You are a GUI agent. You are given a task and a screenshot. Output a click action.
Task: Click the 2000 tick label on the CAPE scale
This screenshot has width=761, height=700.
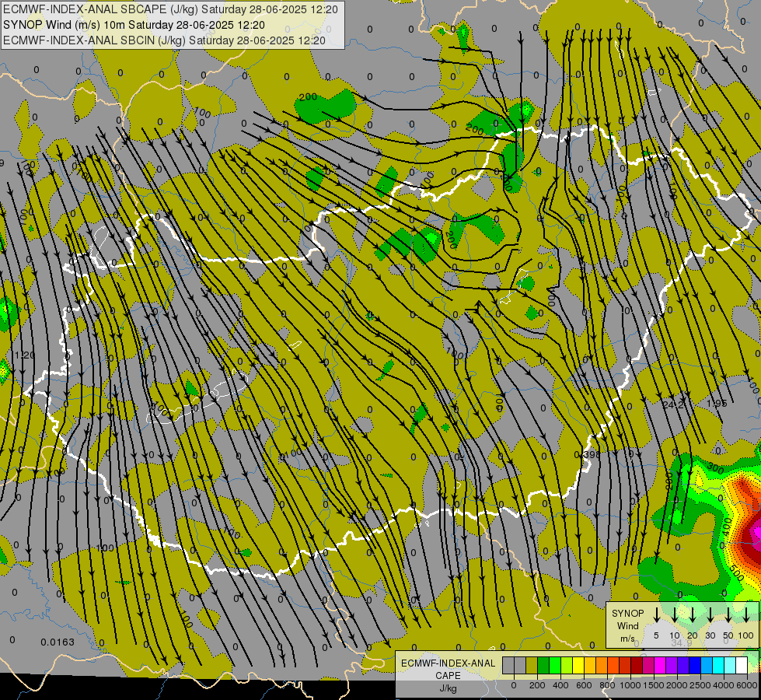(677, 685)
